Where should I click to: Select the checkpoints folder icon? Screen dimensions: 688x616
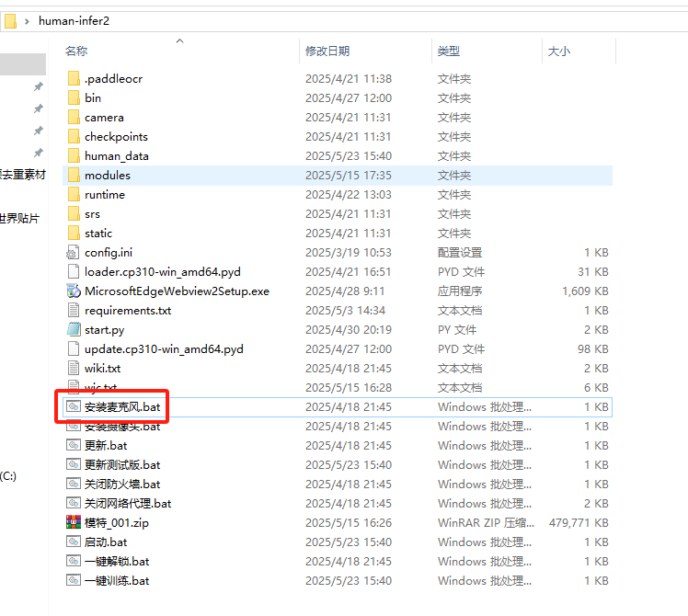74,136
